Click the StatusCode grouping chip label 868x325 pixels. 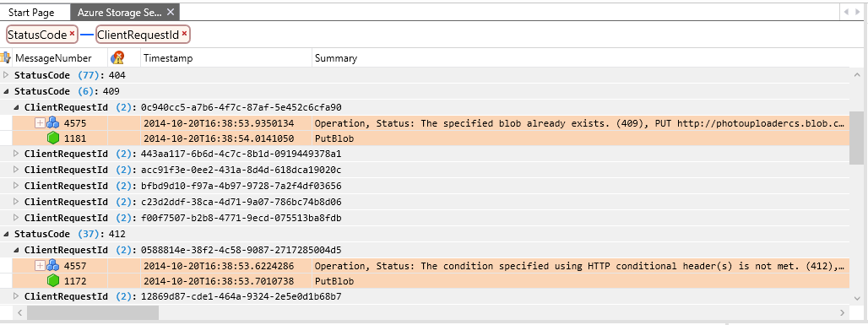37,35
